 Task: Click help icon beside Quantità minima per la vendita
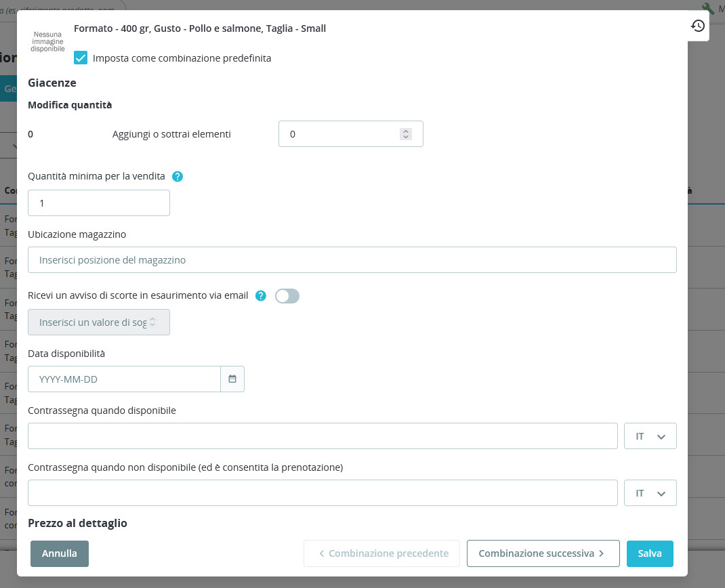tap(178, 177)
